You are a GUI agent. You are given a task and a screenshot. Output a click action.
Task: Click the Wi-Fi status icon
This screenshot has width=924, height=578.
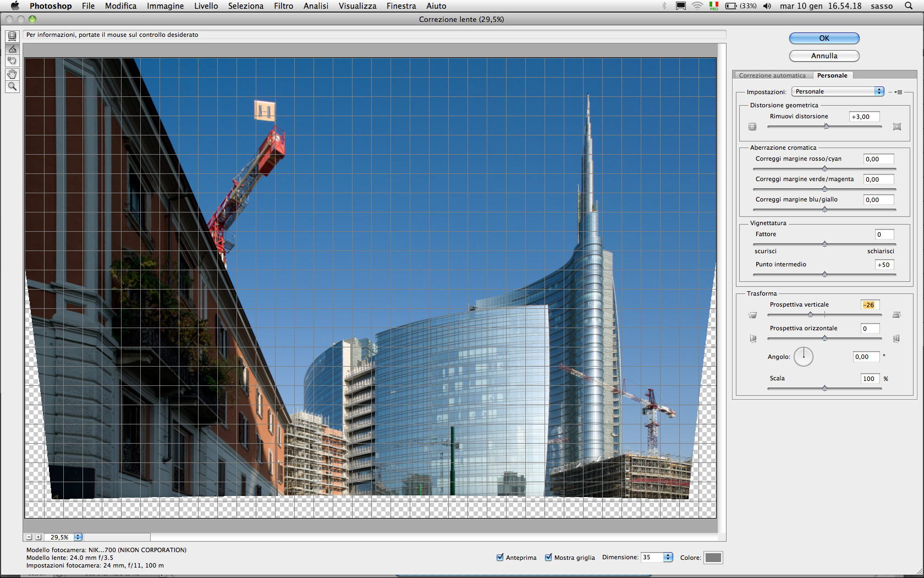[697, 6]
